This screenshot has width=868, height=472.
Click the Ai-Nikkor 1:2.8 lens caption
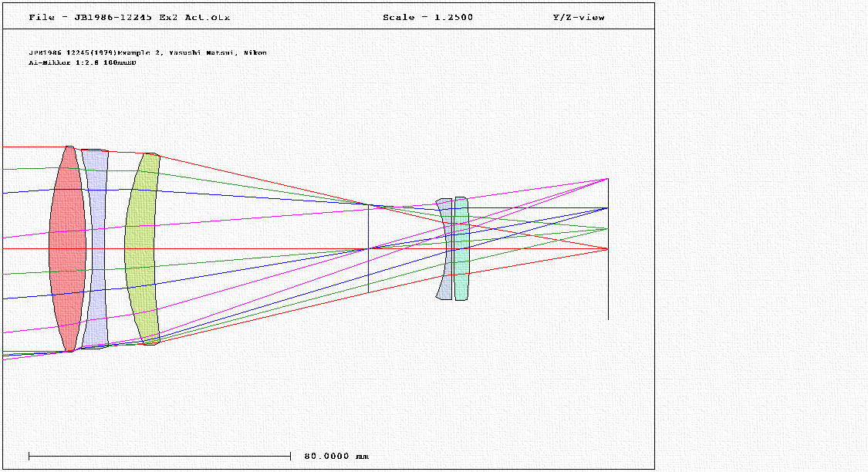click(x=83, y=62)
